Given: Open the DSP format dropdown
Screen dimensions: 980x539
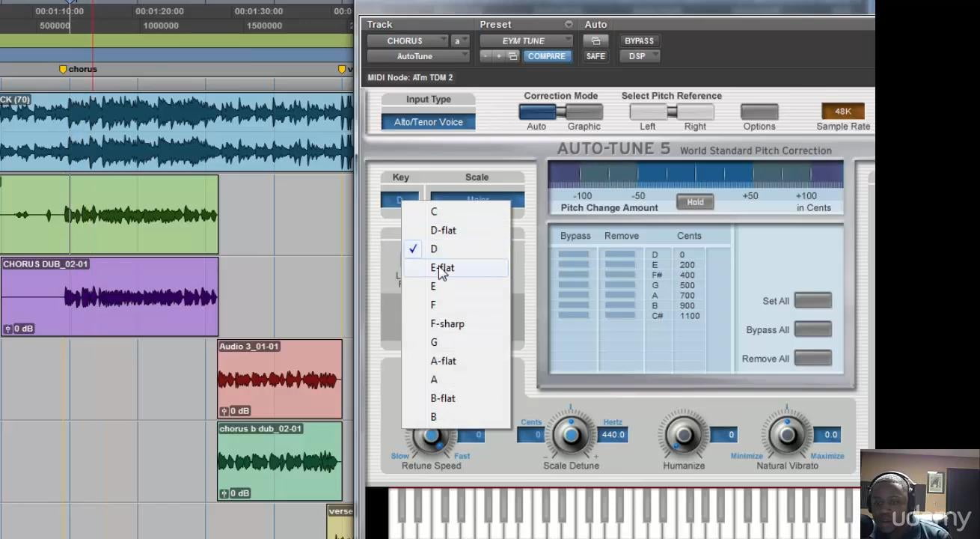Looking at the screenshot, I should (640, 56).
